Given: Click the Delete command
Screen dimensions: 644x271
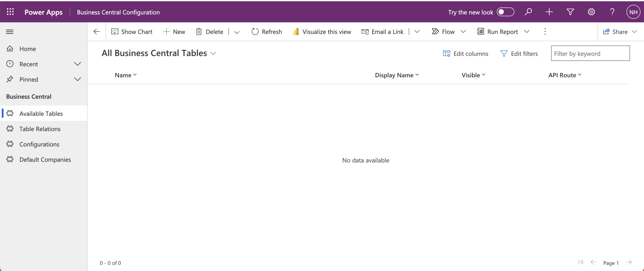Looking at the screenshot, I should 209,32.
